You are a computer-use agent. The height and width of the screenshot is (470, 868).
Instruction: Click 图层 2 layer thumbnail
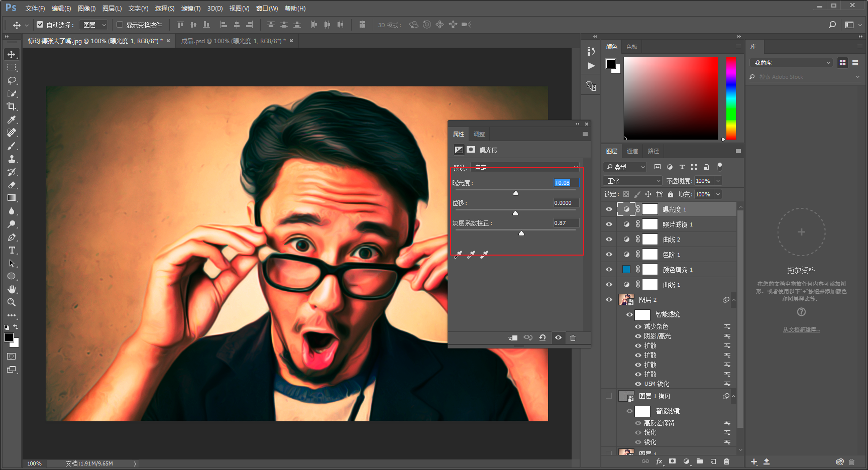626,300
